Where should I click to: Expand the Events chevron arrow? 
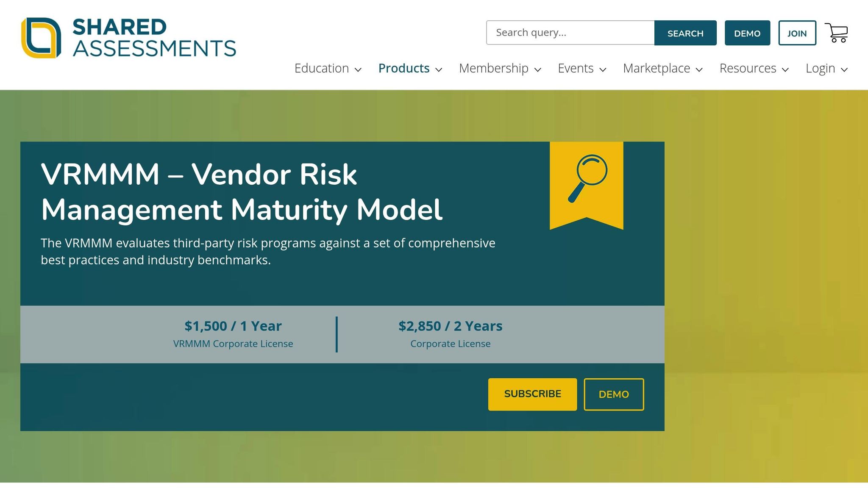(x=603, y=69)
